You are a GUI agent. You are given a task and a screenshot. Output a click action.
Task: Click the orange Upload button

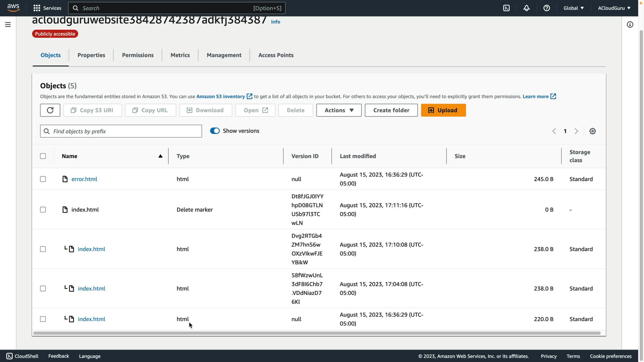(443, 110)
